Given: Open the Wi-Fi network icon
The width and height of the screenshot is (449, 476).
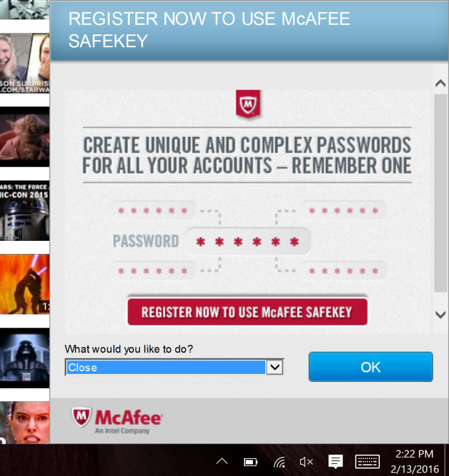Looking at the screenshot, I should (x=279, y=462).
